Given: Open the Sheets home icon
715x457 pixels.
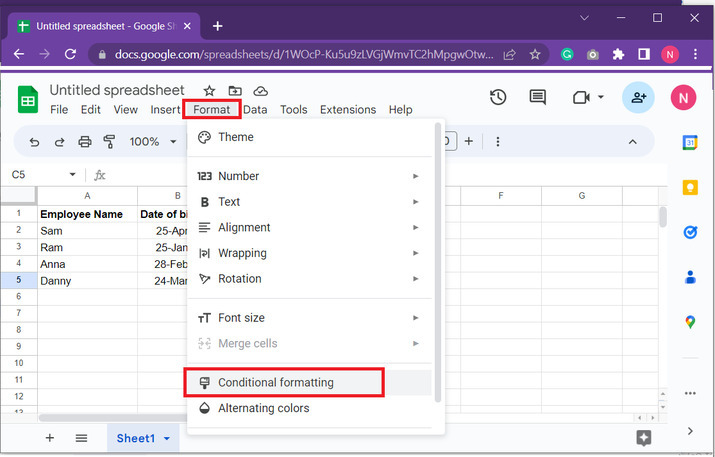Looking at the screenshot, I should point(28,99).
